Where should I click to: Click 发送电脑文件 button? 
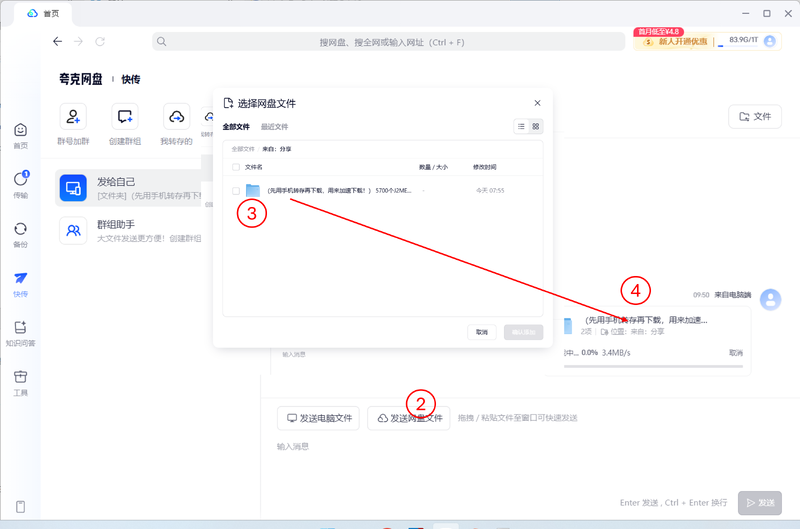(x=318, y=418)
